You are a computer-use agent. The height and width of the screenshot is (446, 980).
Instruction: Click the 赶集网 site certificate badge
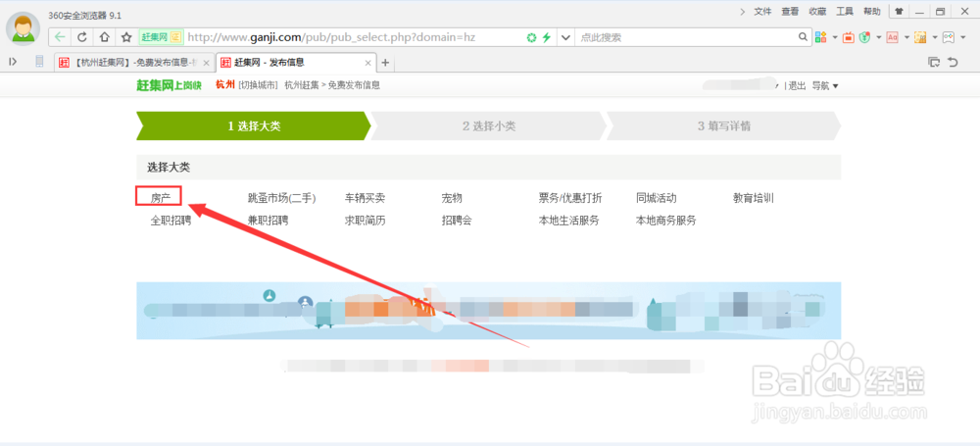pyautogui.click(x=161, y=37)
